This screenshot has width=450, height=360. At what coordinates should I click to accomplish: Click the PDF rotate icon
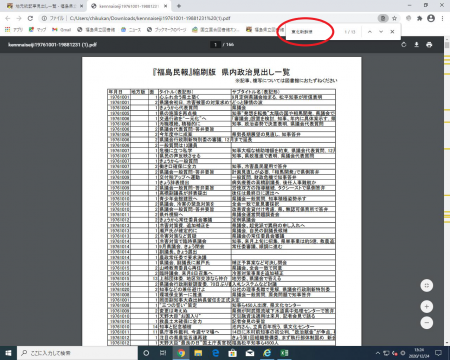[404, 45]
